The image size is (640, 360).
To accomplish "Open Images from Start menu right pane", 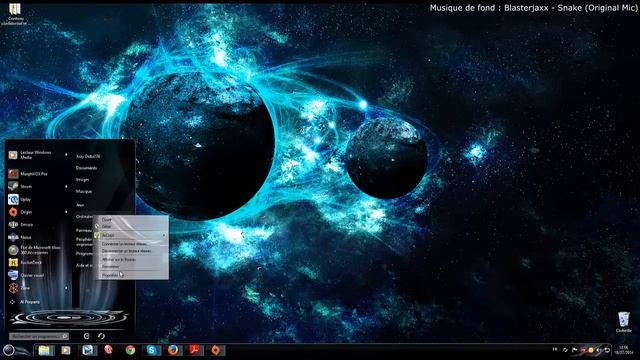I will (x=82, y=180).
